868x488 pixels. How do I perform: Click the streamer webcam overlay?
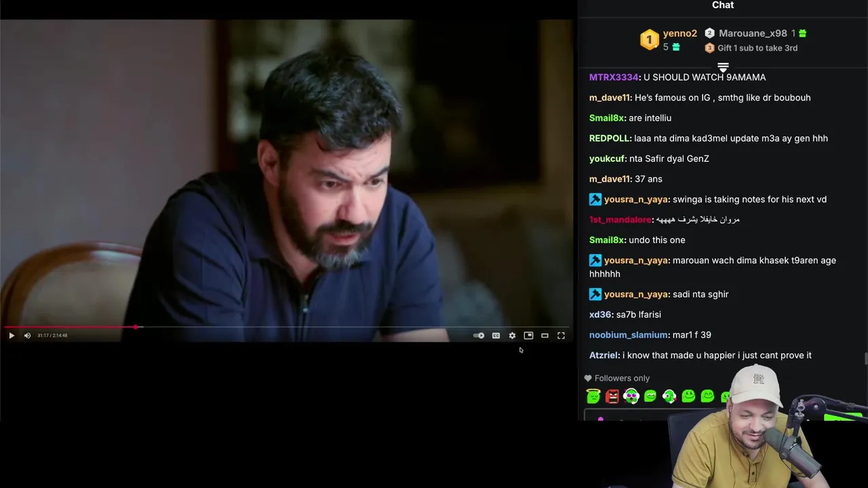pos(756,427)
